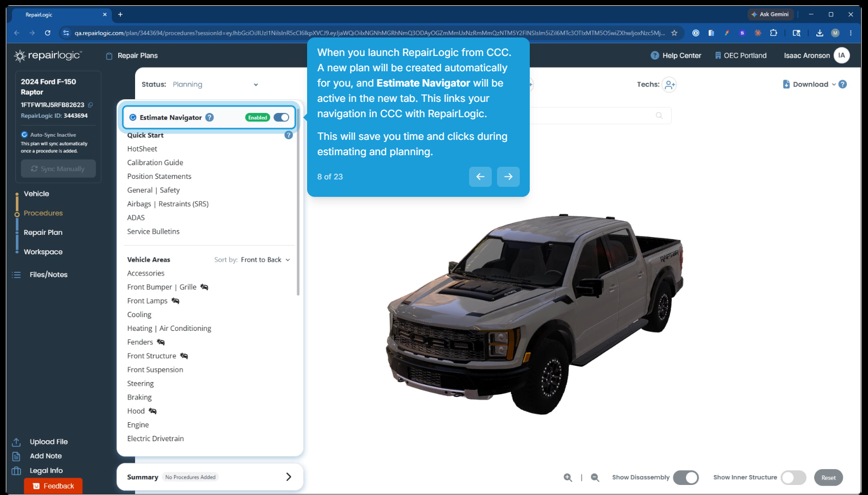Select OEC Portland shop
This screenshot has width=868, height=495.
[741, 55]
